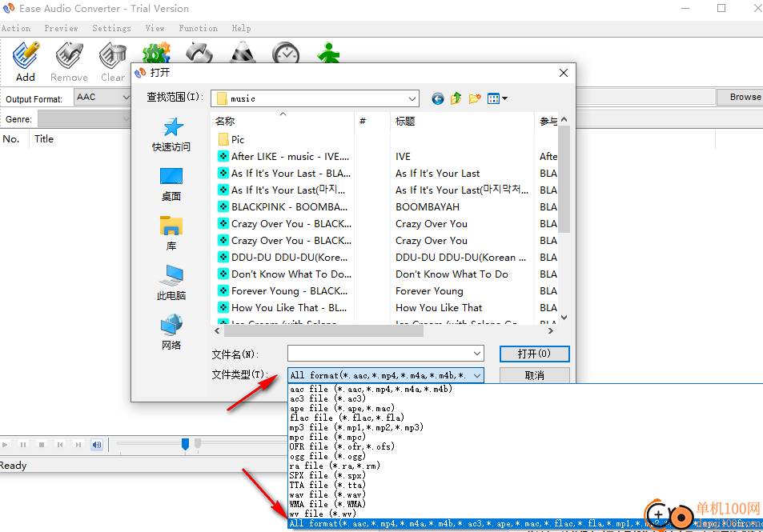The width and height of the screenshot is (763, 532).
Task: Choose 'aac file' from file type list
Action: (371, 389)
